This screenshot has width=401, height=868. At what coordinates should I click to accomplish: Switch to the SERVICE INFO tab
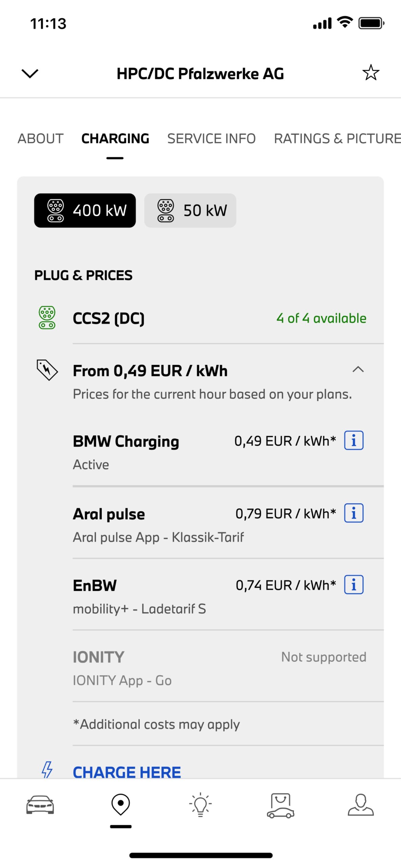[x=211, y=138]
